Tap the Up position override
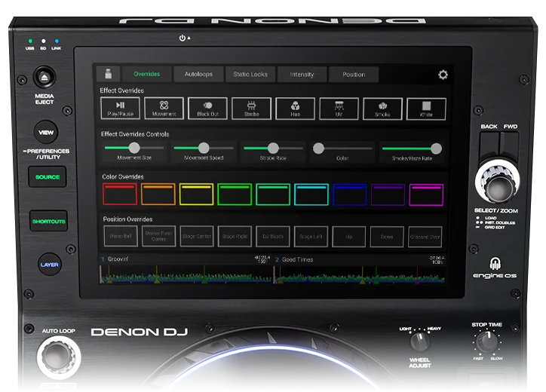The height and width of the screenshot is (392, 546). point(349,237)
